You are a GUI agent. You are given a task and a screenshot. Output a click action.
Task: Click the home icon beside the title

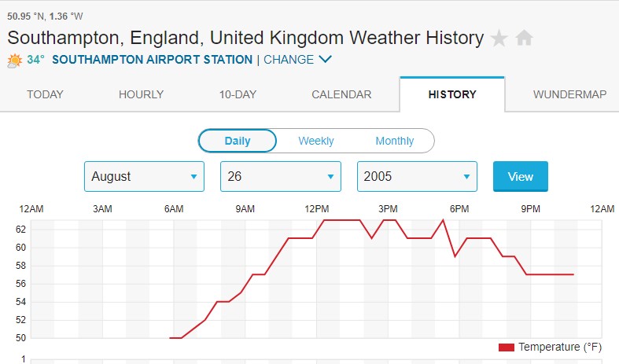coord(525,38)
